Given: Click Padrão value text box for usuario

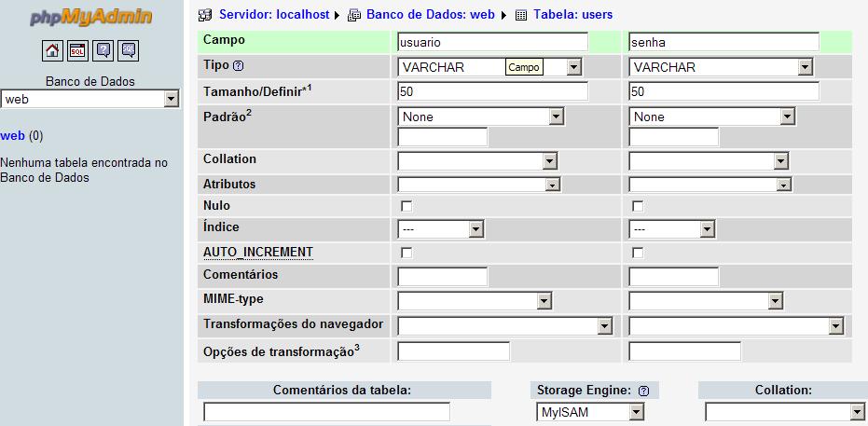Looking at the screenshot, I should [443, 137].
